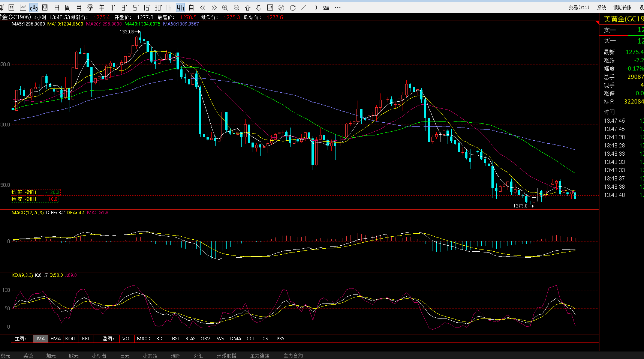The width and height of the screenshot is (644, 359).
Task: Select the 4h period button
Action: coord(180,8)
